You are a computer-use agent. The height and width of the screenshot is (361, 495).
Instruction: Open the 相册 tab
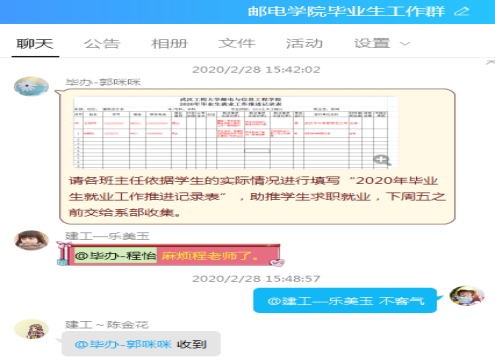170,44
